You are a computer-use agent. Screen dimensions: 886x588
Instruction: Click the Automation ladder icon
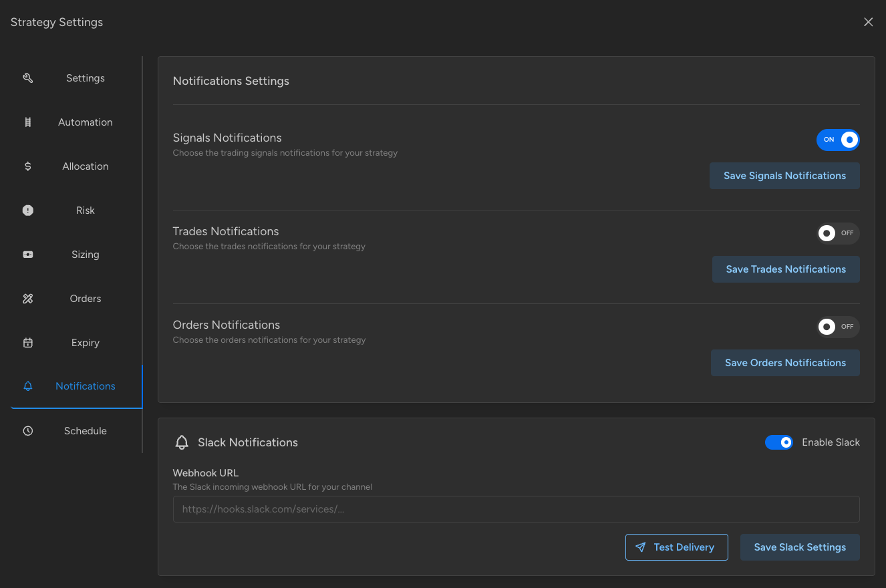[x=27, y=122]
